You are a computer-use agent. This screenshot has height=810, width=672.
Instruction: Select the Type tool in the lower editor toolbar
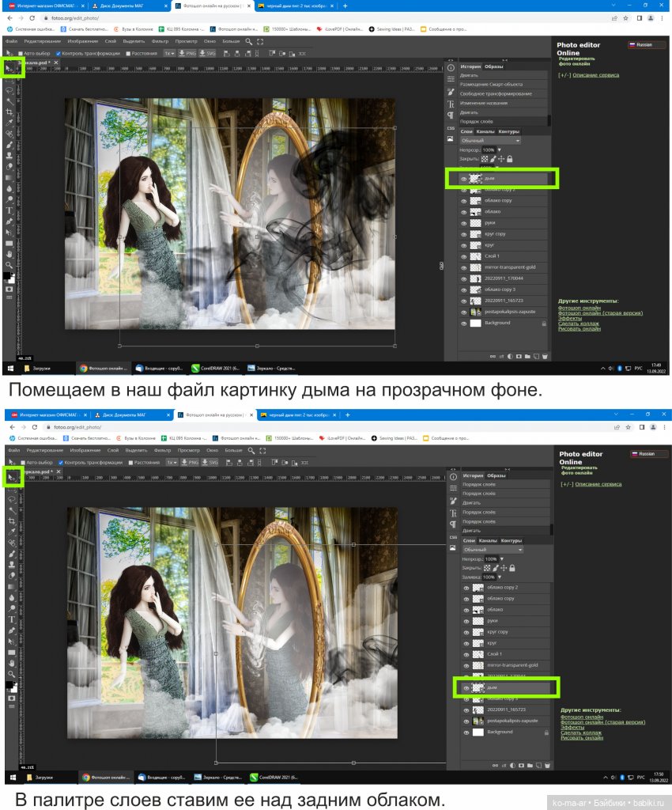pos(9,619)
